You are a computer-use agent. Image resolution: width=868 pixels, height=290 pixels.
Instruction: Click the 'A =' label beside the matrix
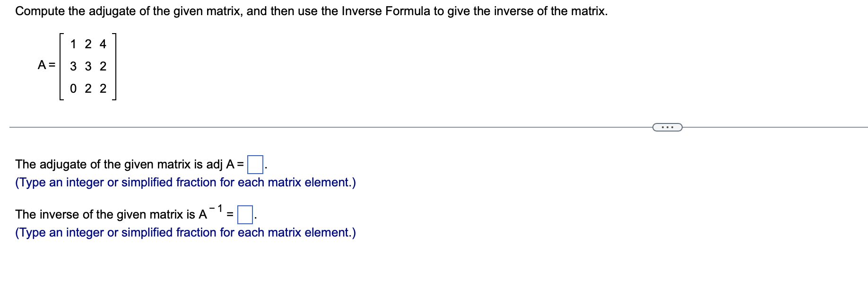(x=46, y=65)
